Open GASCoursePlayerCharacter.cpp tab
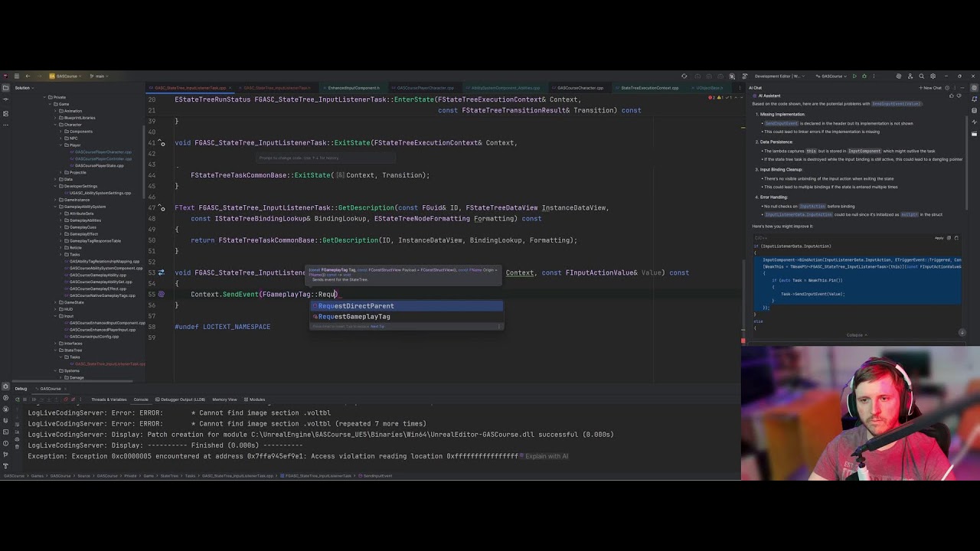 [x=425, y=88]
